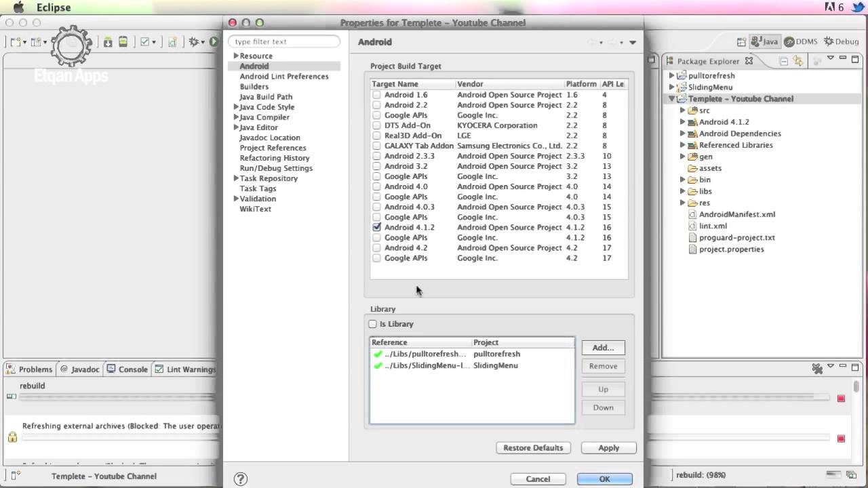
Task: Stop the rebuild task with red square
Action: point(841,399)
